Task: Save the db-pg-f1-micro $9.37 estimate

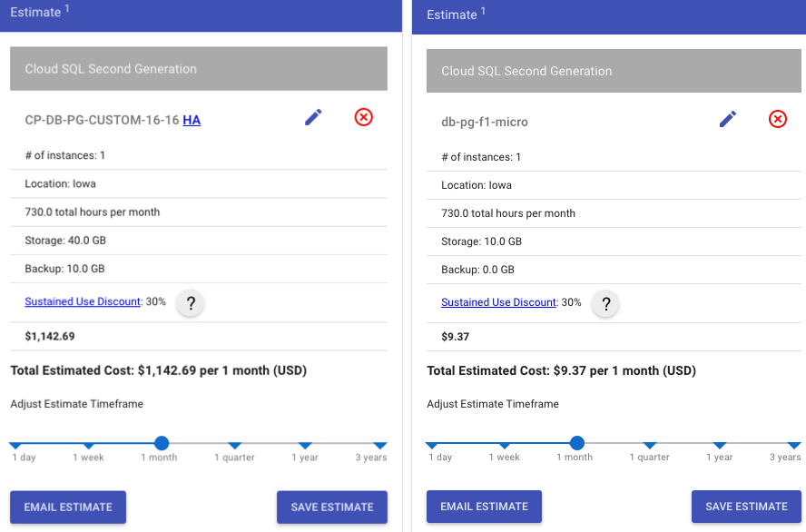Action: [x=746, y=507]
